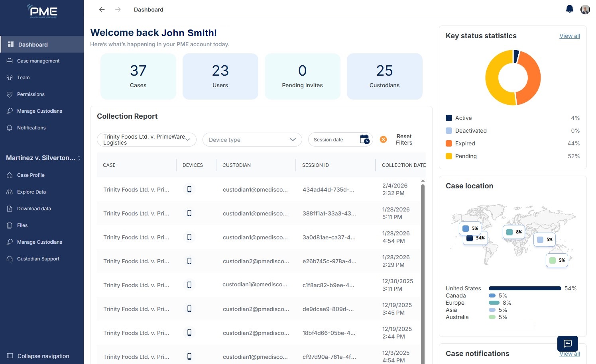The width and height of the screenshot is (596, 364).
Task: Click the orange Reset Filters icon
Action: [x=383, y=139]
